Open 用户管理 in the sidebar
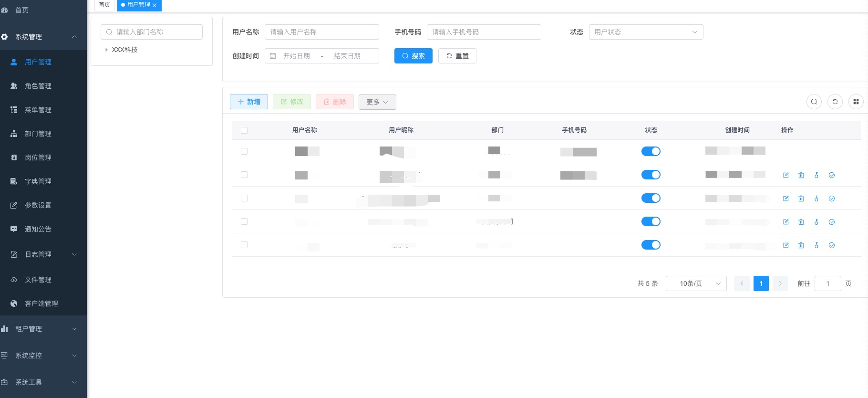This screenshot has height=398, width=868. (43, 62)
